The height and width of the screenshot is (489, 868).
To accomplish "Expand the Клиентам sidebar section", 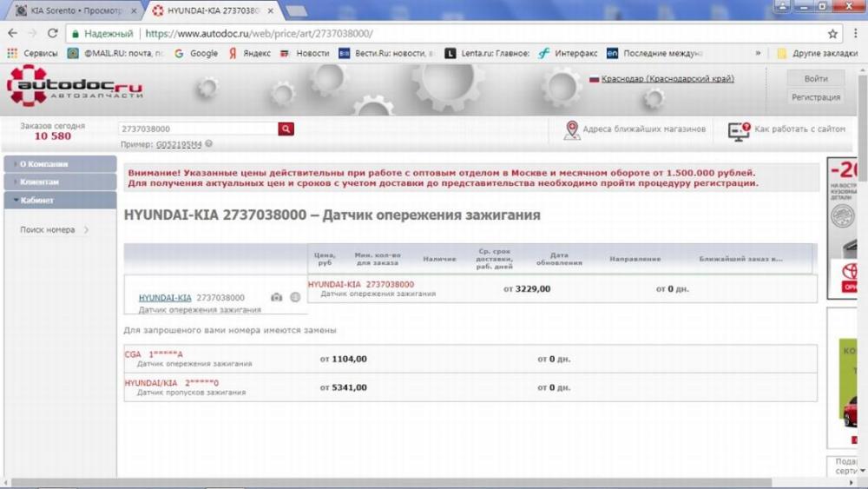I will [59, 182].
